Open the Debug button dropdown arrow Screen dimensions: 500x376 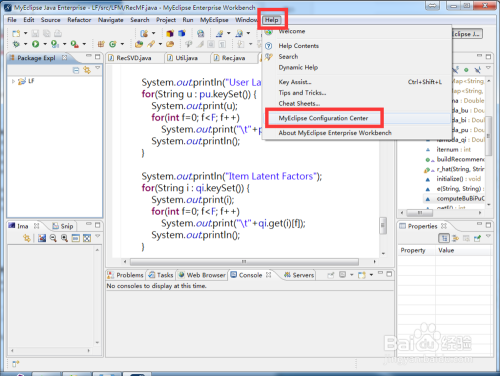25,44
